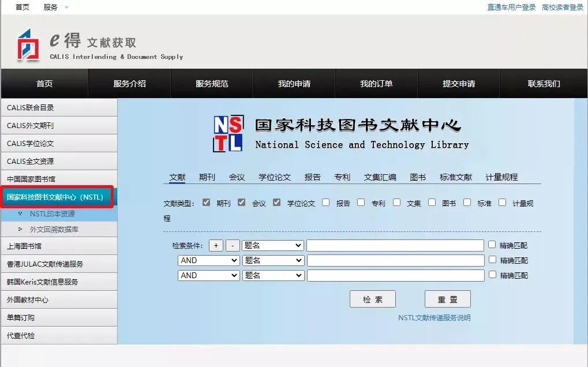588x367 pixels.
Task: Click the e得 CALIS logo icon
Action: tap(28, 44)
